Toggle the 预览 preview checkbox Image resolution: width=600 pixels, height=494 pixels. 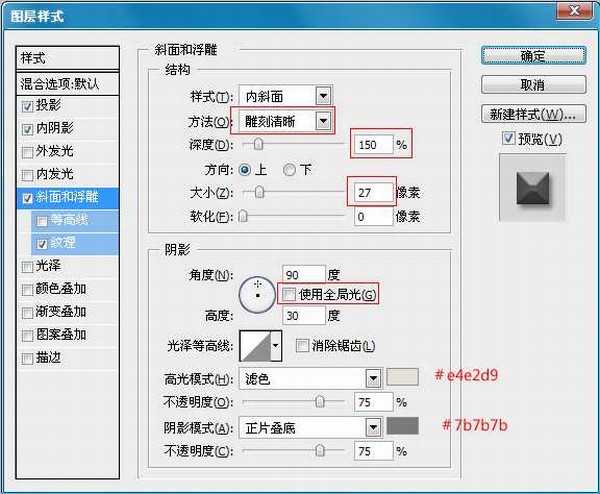click(509, 138)
